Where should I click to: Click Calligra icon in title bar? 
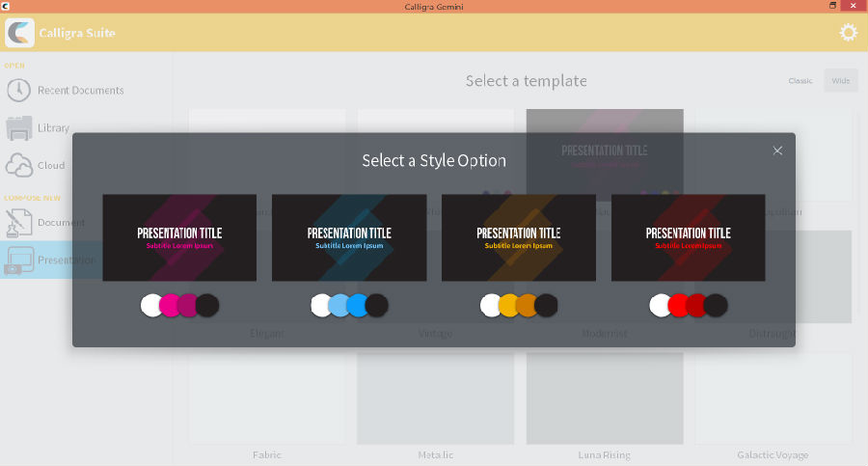coord(5,6)
